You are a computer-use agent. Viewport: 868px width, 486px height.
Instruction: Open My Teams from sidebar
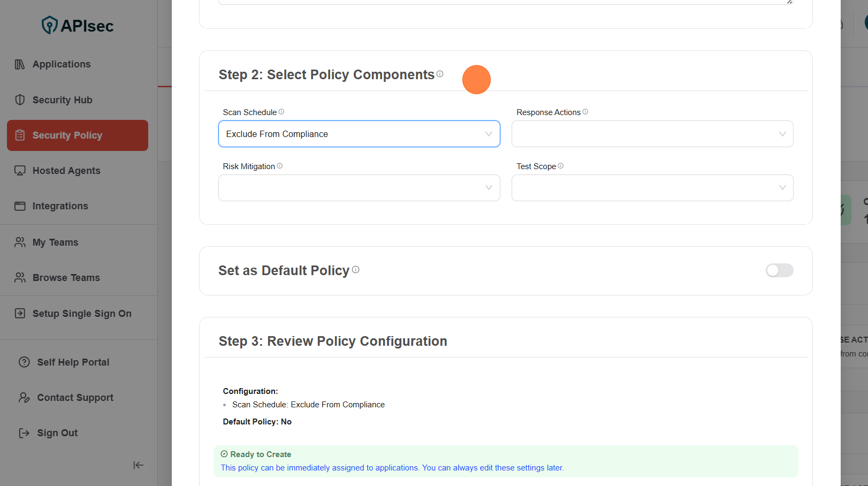(55, 242)
